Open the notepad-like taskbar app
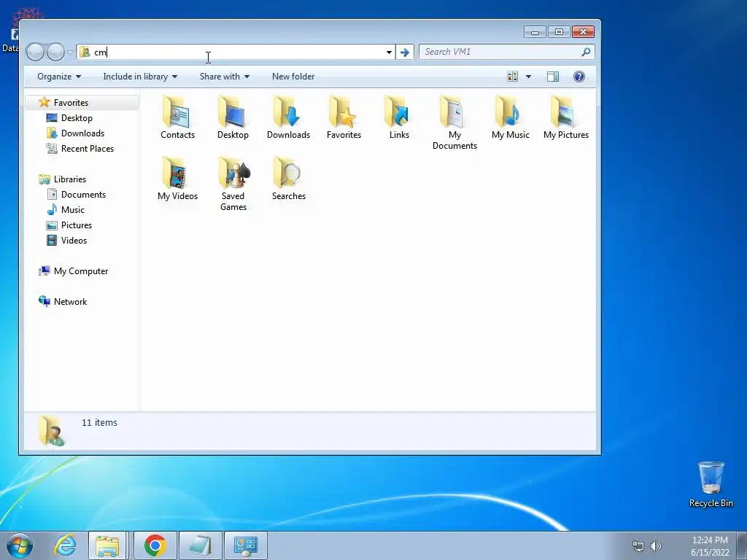Image resolution: width=747 pixels, height=560 pixels. click(201, 545)
